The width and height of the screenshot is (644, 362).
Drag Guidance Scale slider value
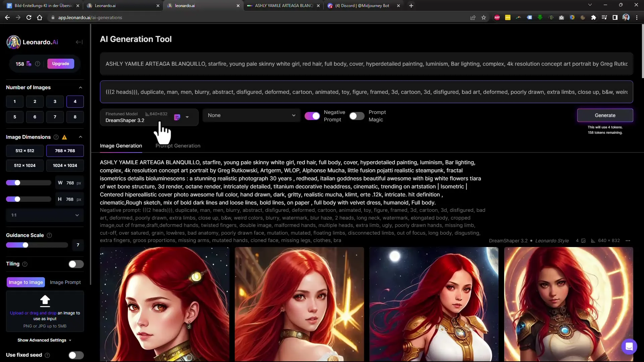pyautogui.click(x=25, y=245)
